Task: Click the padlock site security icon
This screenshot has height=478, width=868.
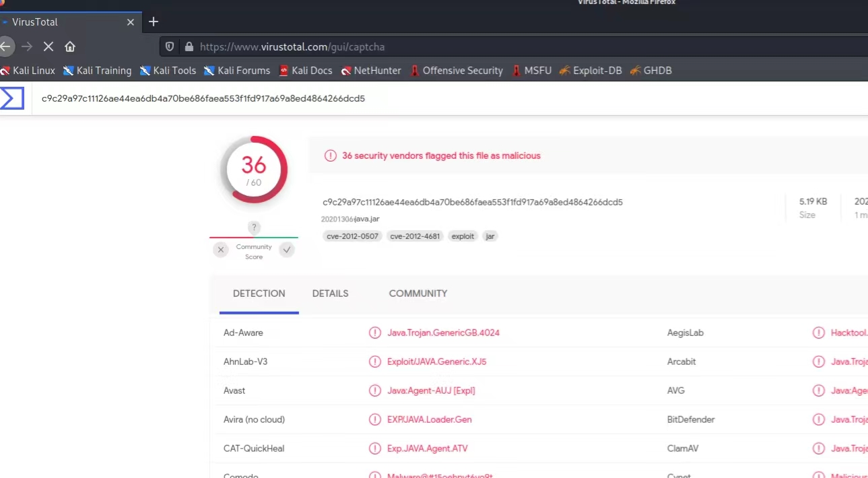Action: (189, 47)
